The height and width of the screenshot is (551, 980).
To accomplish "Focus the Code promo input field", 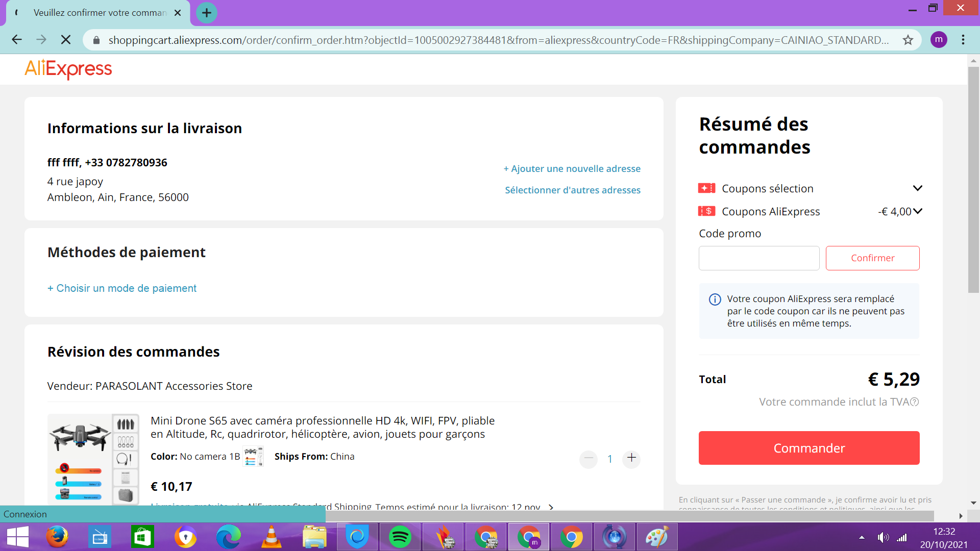I will (759, 258).
